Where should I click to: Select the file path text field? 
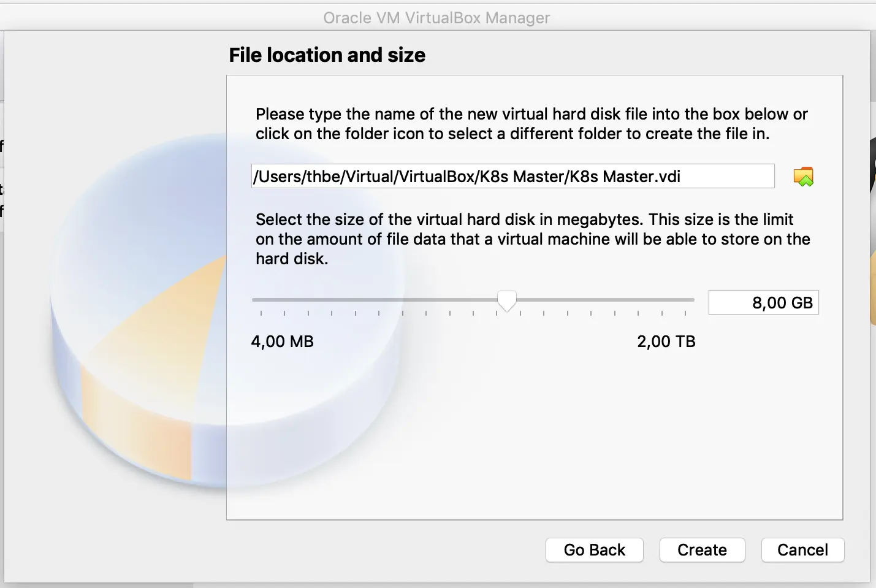[x=513, y=176]
